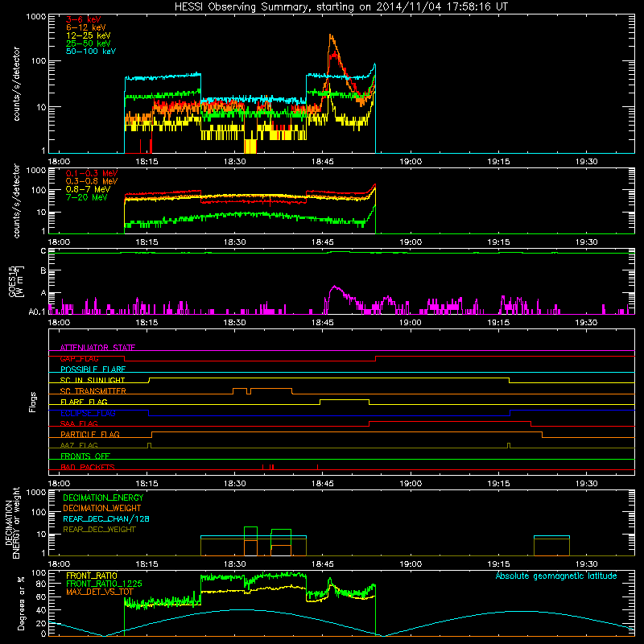Screen dimensions: 644x644
Task: Click the B tick on the GOES axis
Action: pyautogui.click(x=43, y=270)
